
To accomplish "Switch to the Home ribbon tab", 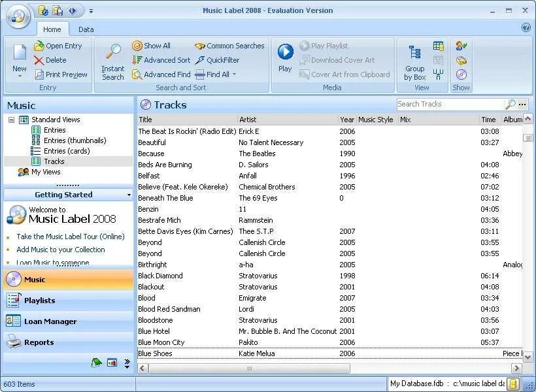I will (52, 29).
